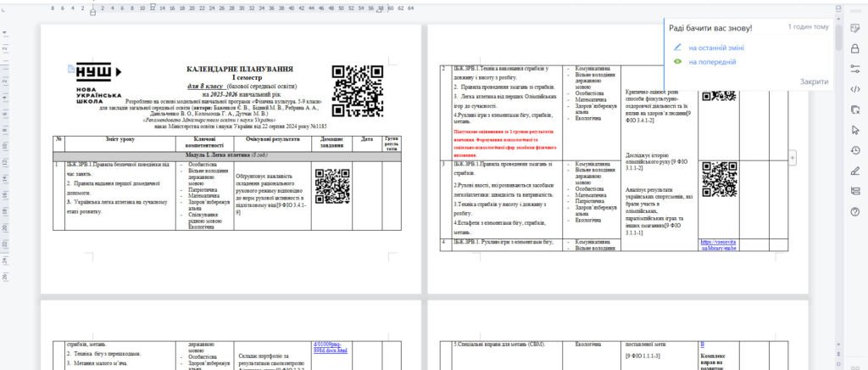868x370 pixels.
Task: Open the help question mark icon
Action: (x=855, y=211)
